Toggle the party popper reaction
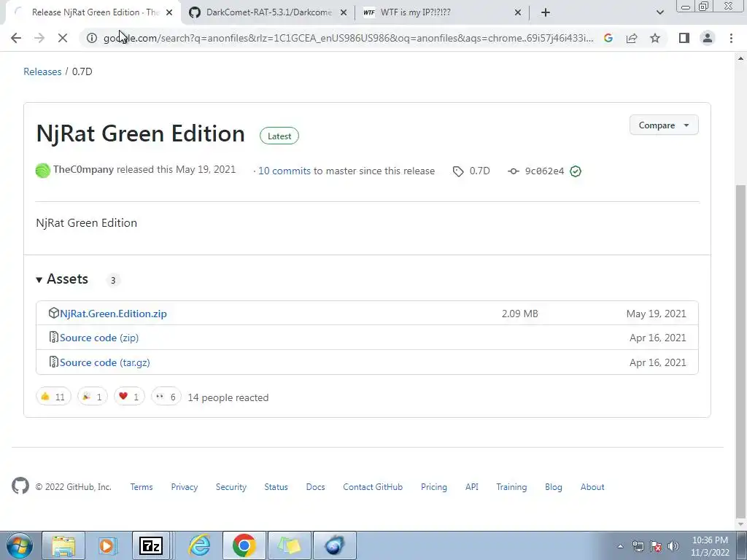The height and width of the screenshot is (560, 747). point(93,396)
